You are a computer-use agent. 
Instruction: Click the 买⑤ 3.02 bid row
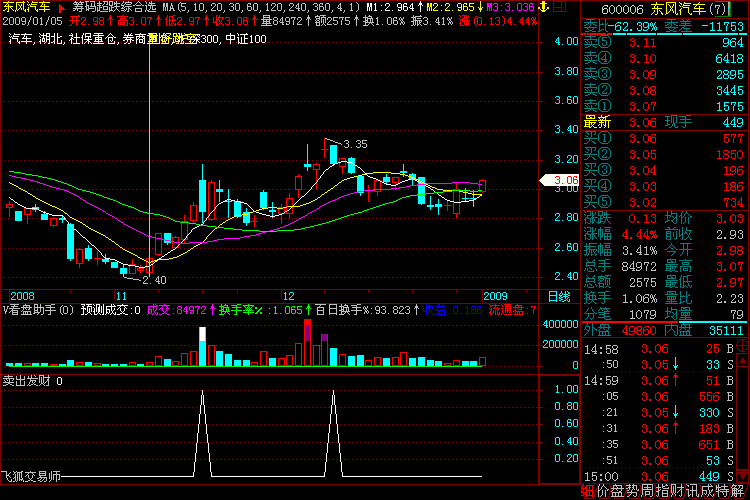click(x=664, y=202)
